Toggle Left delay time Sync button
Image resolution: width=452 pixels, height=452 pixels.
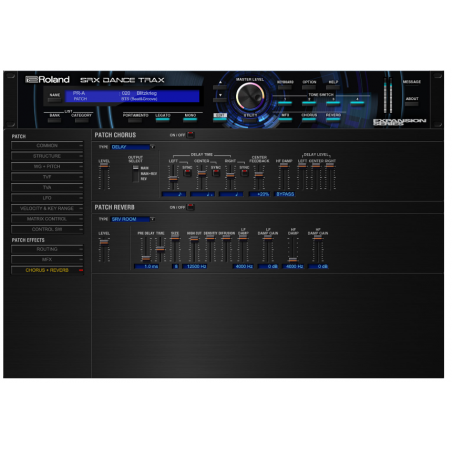187,173
